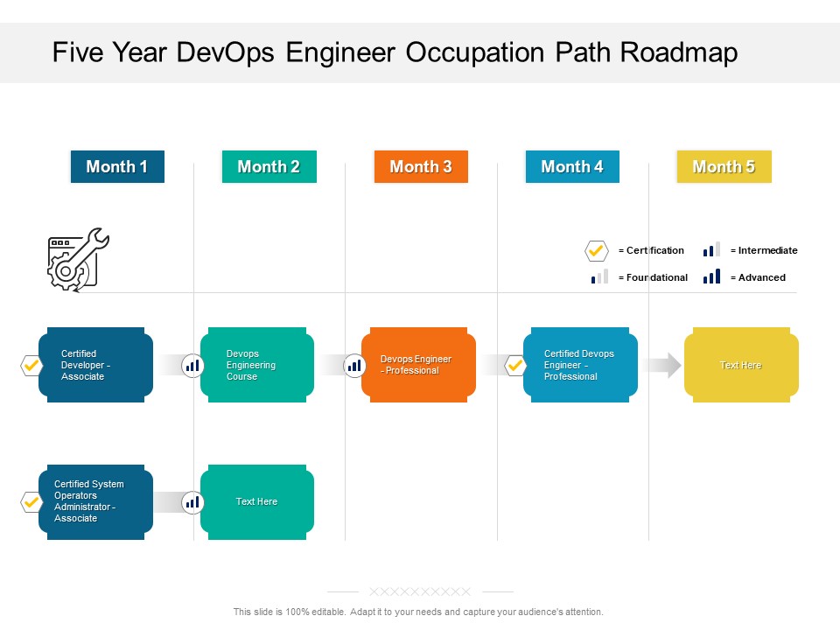Click the bar chart badge beside the teal Text Here box
Screen dimensions: 840x630
click(x=192, y=502)
